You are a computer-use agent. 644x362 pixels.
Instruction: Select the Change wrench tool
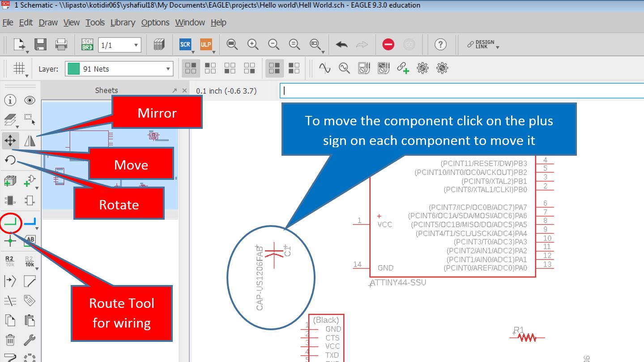pos(30,340)
